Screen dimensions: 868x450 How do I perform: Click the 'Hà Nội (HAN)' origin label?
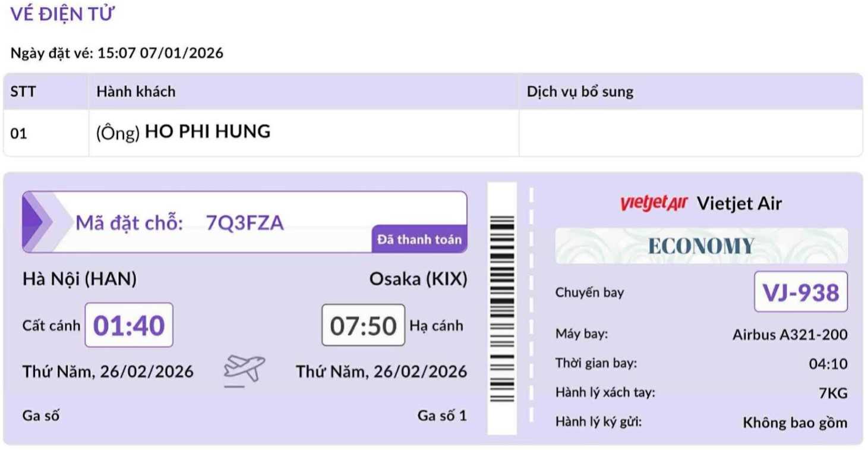[80, 279]
